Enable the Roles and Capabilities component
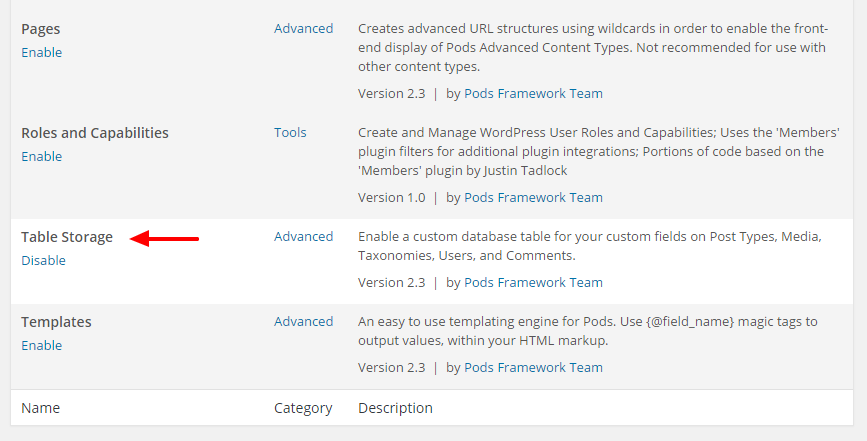Viewport: 867px width, 441px height. coord(41,156)
